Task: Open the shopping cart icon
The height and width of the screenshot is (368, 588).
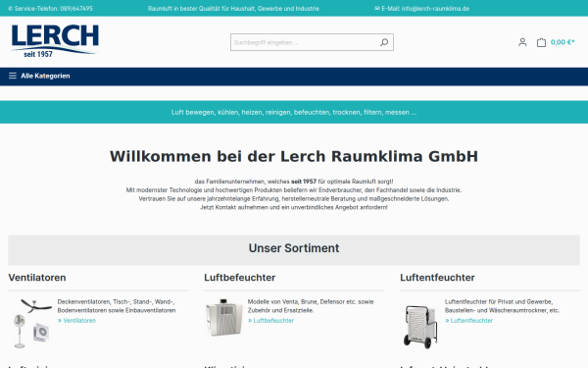Action: tap(541, 42)
